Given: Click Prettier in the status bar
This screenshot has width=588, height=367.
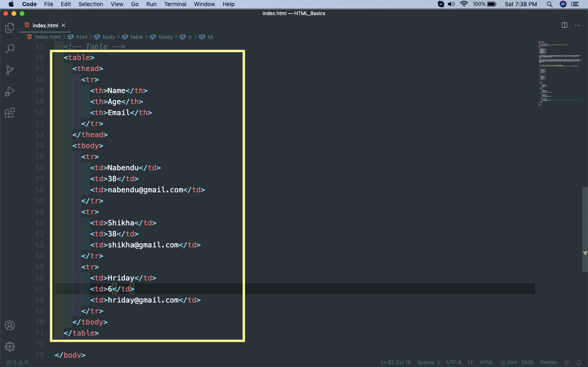Looking at the screenshot, I should 548,363.
